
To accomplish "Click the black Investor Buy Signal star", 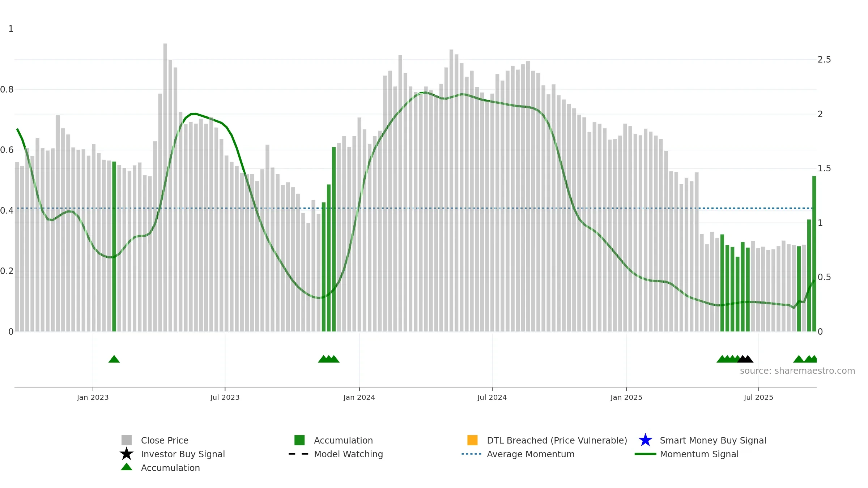I will coord(126,454).
